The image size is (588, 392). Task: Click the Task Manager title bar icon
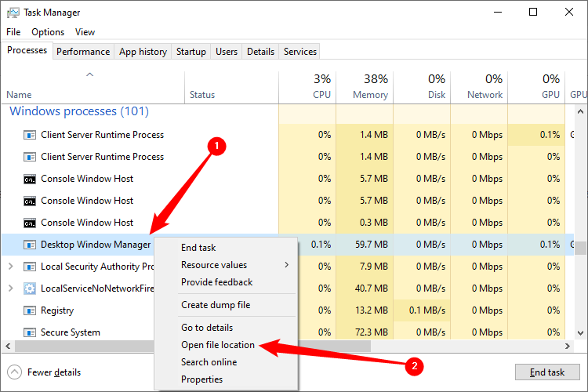coord(13,13)
